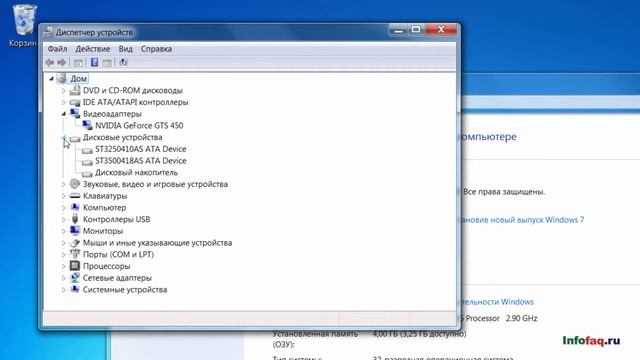Click the Клавиатуры keyboard icon

coord(75,196)
